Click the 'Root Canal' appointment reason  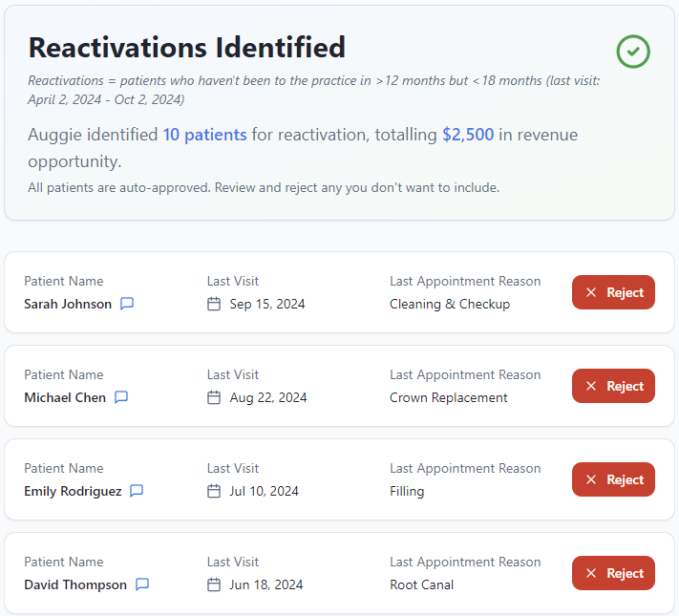421,584
